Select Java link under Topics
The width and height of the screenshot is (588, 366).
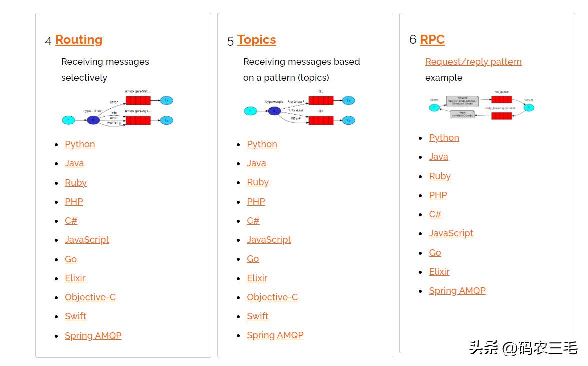(256, 163)
